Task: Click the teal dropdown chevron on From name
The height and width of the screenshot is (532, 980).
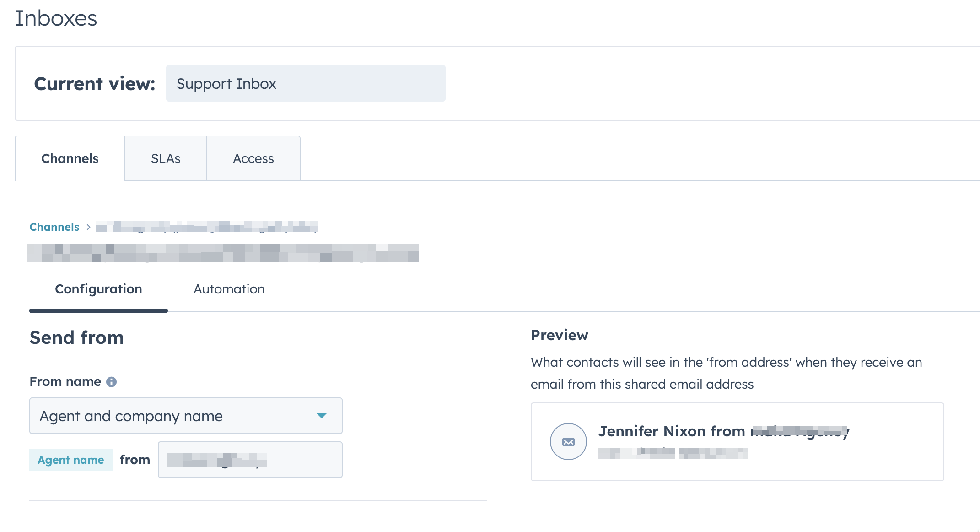Action: tap(322, 416)
